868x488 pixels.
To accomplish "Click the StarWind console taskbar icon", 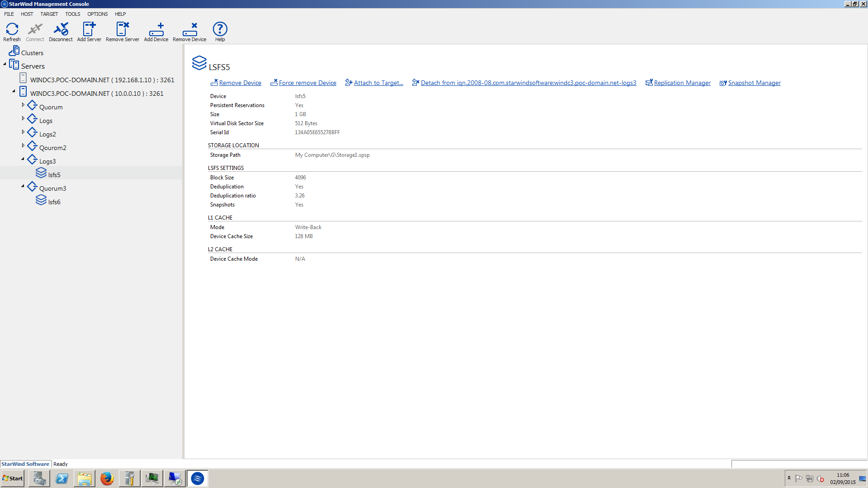I will click(x=198, y=479).
